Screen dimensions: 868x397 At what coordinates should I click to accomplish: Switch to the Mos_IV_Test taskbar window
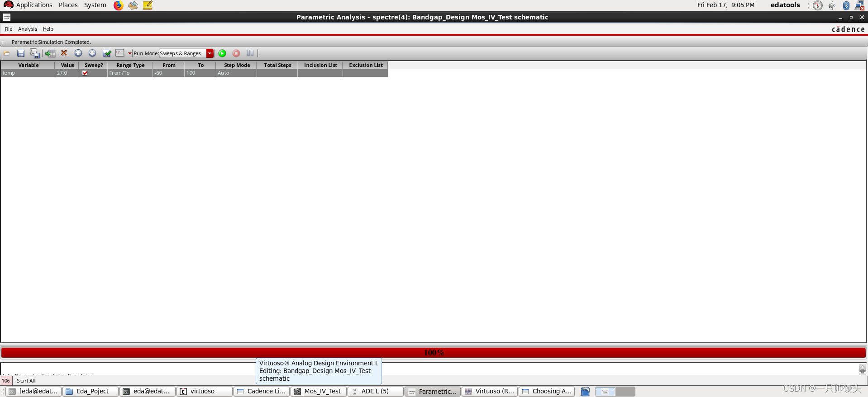coord(319,391)
